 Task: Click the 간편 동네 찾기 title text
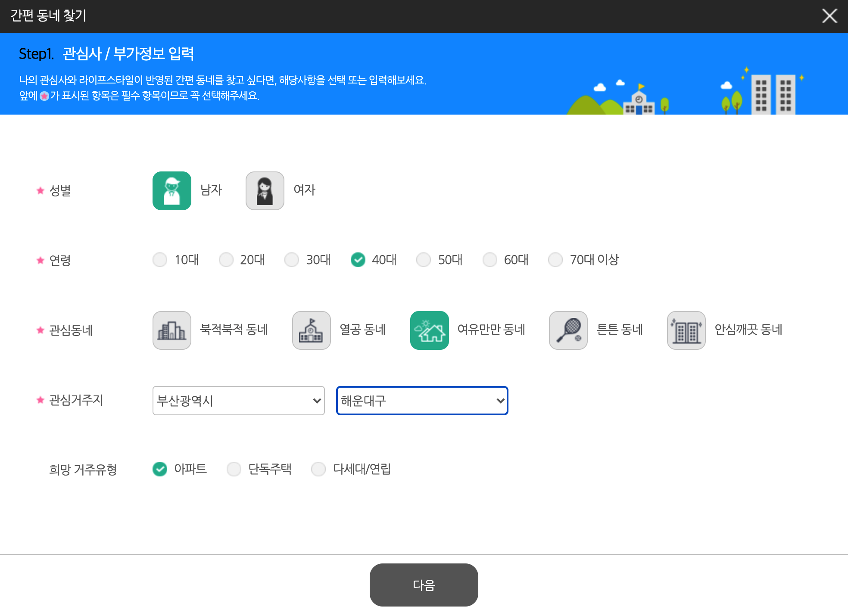click(x=48, y=16)
